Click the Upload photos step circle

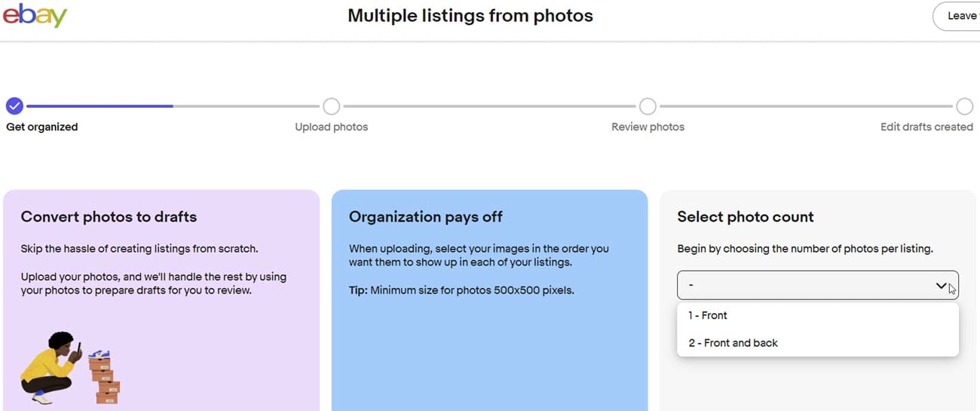(x=331, y=106)
